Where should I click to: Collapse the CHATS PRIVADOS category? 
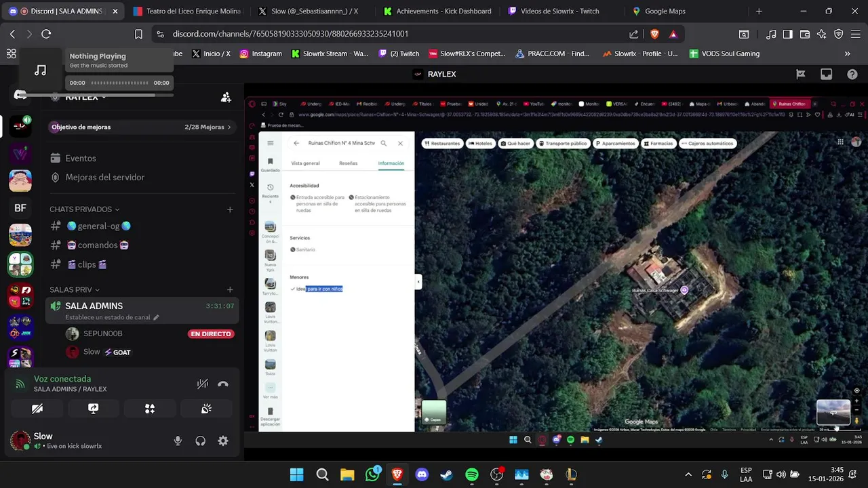[x=84, y=209]
